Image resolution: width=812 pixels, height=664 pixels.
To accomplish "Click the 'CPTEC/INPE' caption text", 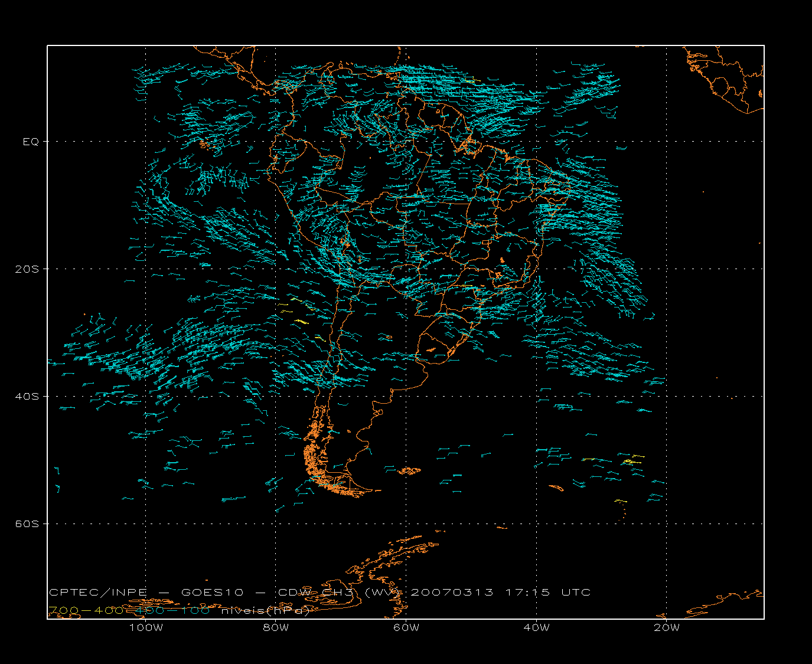I will point(98,592).
